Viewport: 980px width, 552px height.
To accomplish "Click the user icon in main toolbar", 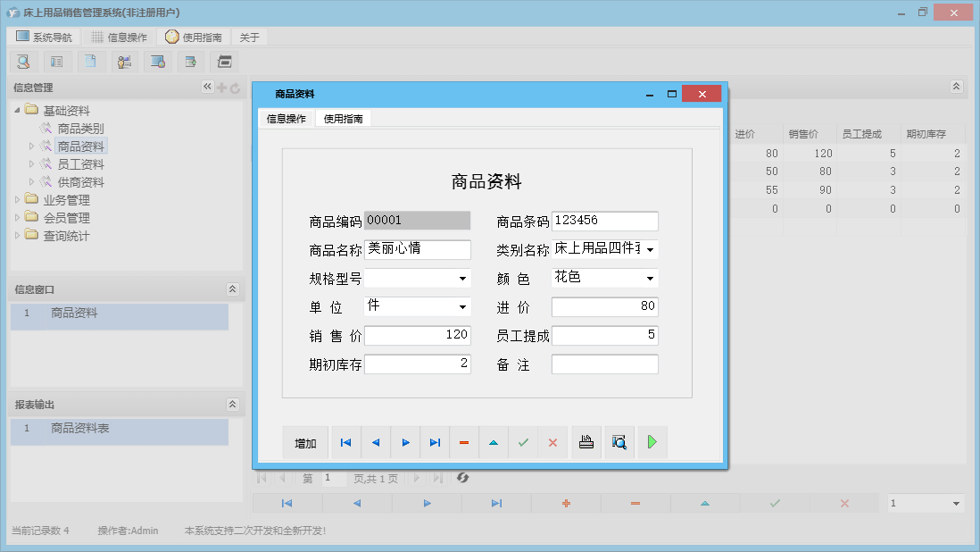I will pos(124,62).
